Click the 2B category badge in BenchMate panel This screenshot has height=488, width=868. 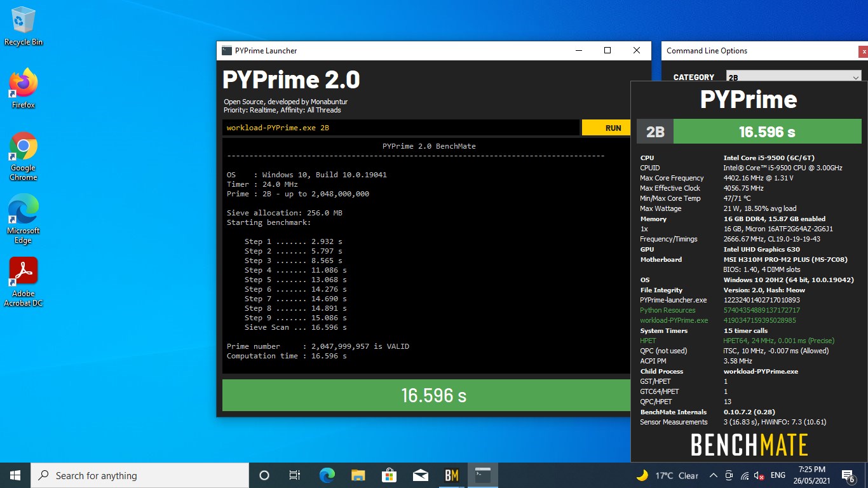tap(655, 132)
